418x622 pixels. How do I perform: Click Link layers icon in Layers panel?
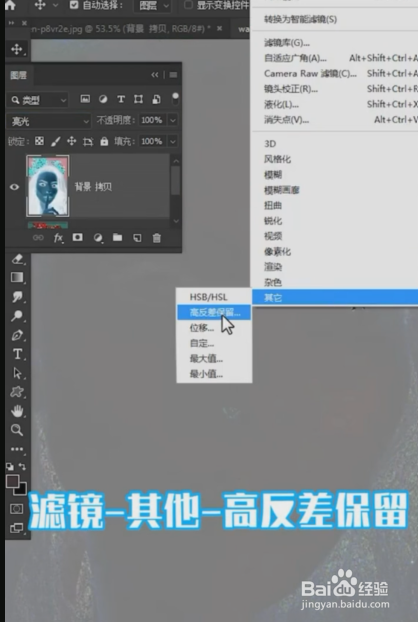coord(38,238)
